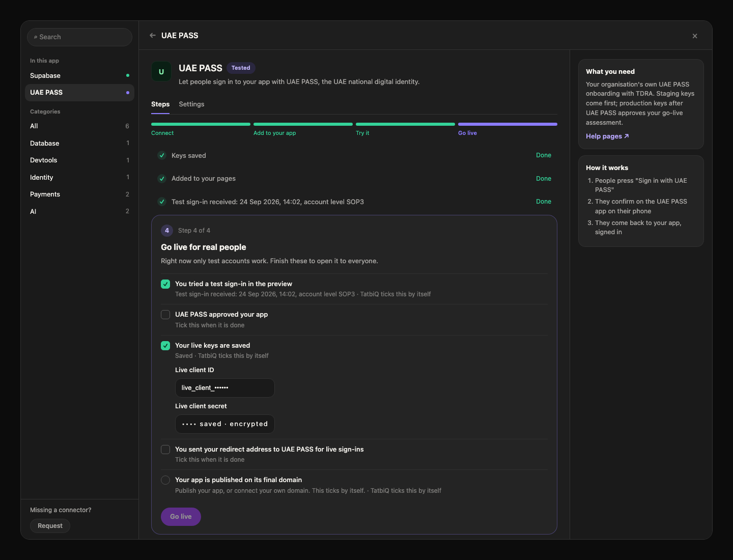
Task: Select 'Your app is published' radio circle
Action: point(165,480)
